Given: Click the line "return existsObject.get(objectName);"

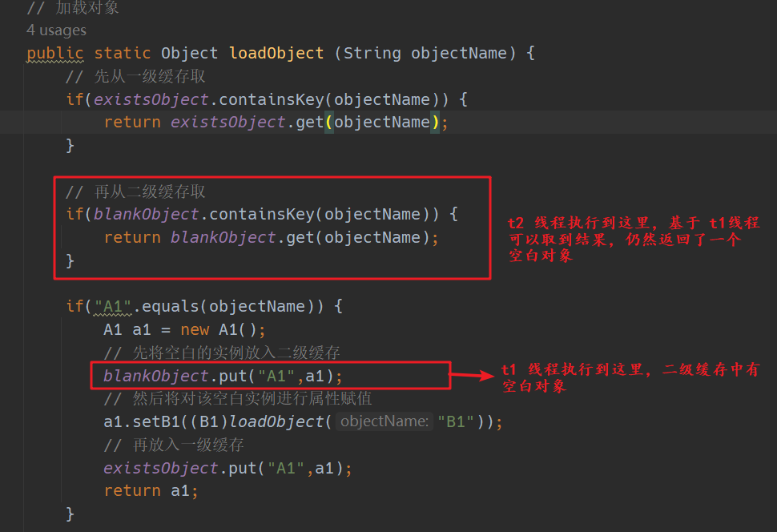Looking at the screenshot, I should [276, 122].
